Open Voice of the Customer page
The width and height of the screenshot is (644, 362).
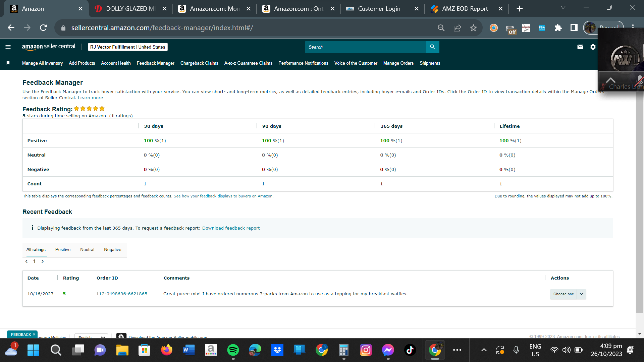point(356,63)
